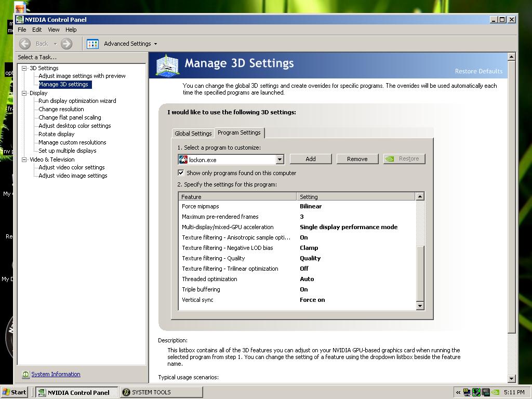Click the green Back arrow icon
The height and width of the screenshot is (399, 532).
[25, 44]
